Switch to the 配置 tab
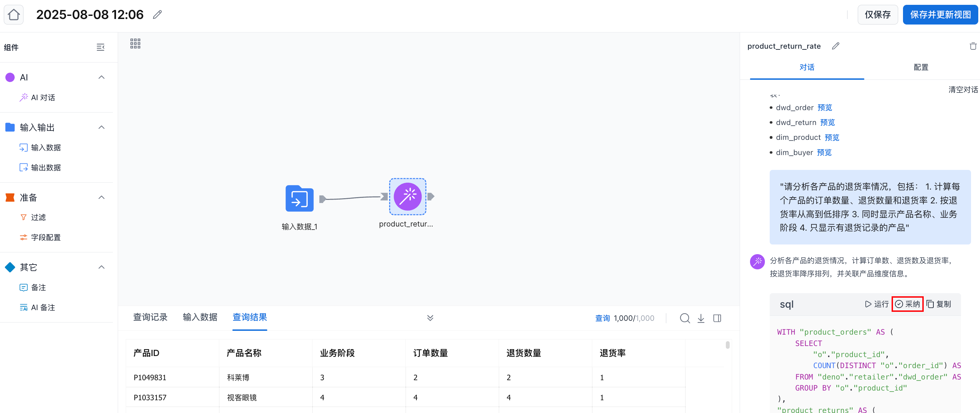Viewport: 980px width, 413px height. (x=921, y=67)
